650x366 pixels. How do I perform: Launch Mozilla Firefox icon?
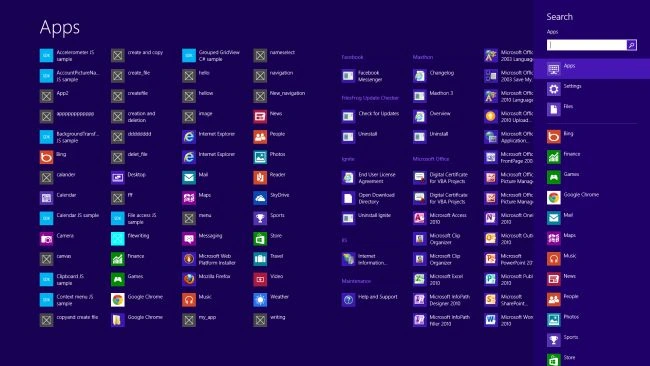[x=189, y=279]
